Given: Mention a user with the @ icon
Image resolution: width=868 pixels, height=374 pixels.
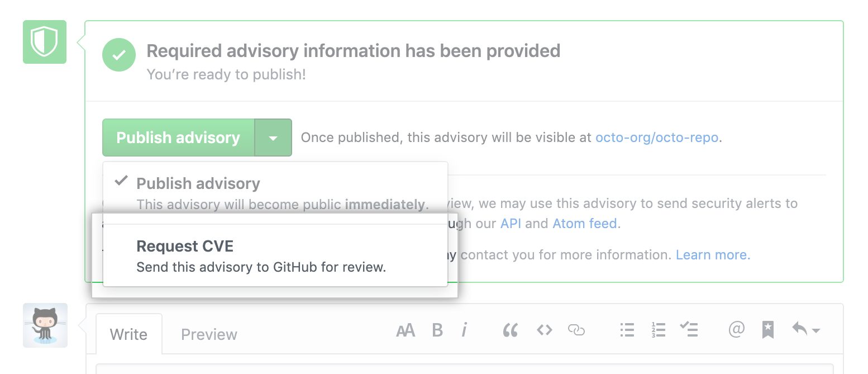Looking at the screenshot, I should pyautogui.click(x=737, y=330).
